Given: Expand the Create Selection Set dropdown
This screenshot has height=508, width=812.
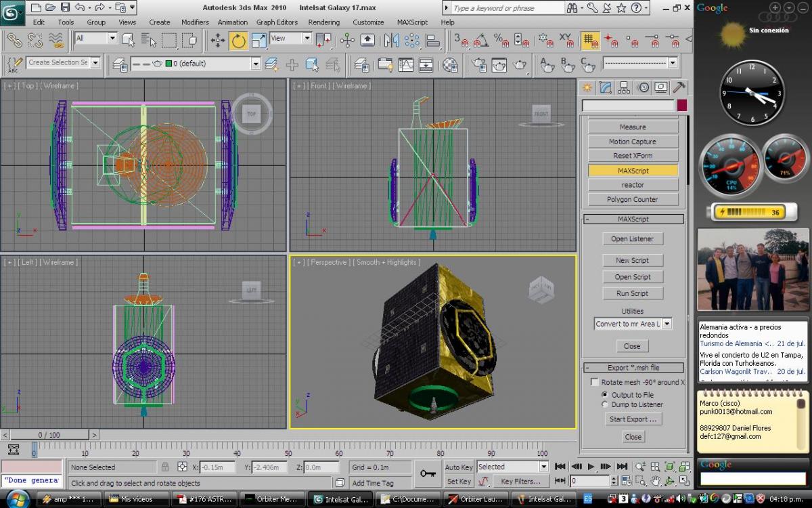Looking at the screenshot, I should click(95, 62).
